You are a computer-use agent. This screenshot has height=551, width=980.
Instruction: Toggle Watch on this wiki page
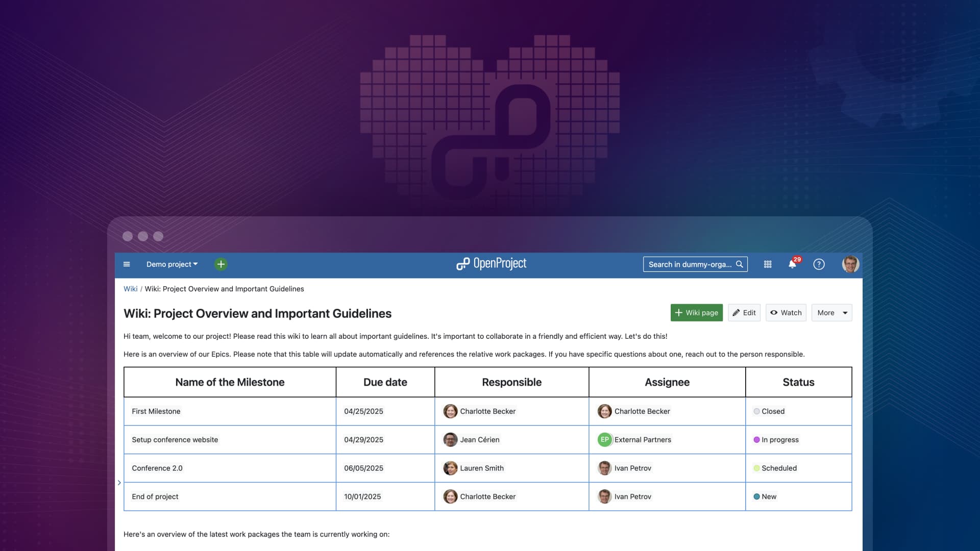point(786,312)
